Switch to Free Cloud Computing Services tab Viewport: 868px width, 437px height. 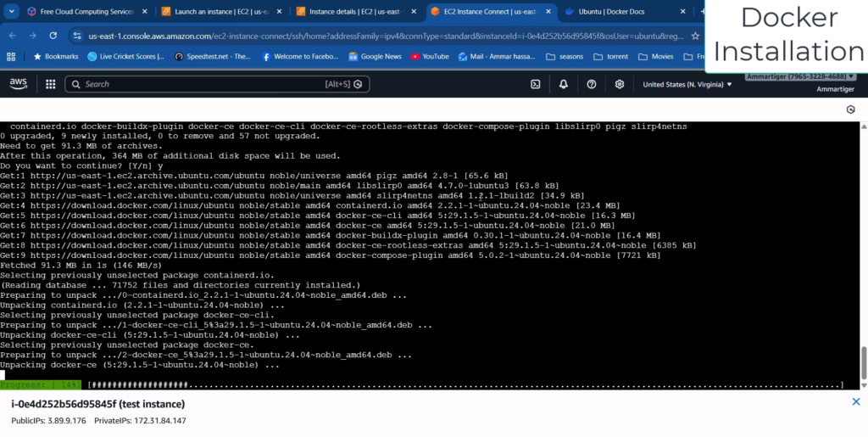point(88,11)
